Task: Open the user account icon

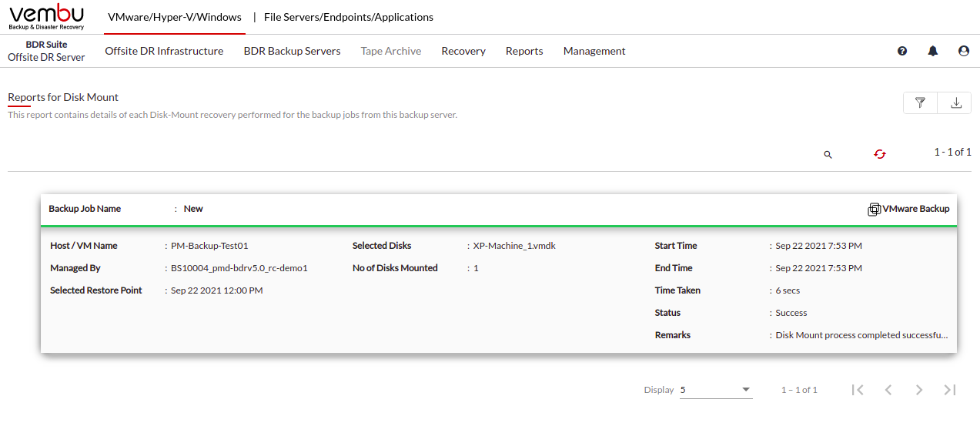Action: pos(964,51)
